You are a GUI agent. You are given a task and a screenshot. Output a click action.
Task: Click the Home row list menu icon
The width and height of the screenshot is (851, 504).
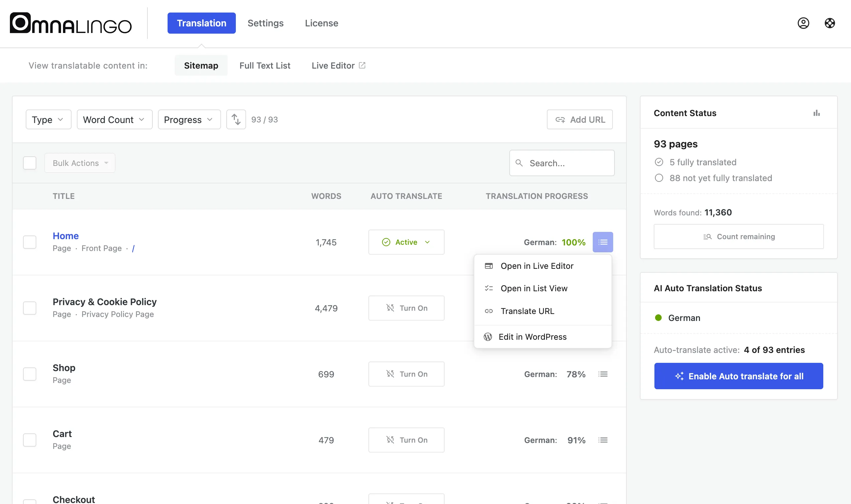point(603,242)
